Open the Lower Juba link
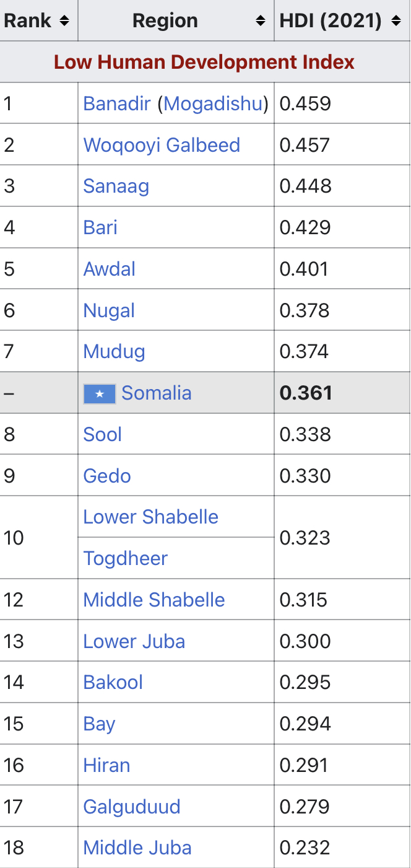This screenshot has width=411, height=868. [x=134, y=641]
